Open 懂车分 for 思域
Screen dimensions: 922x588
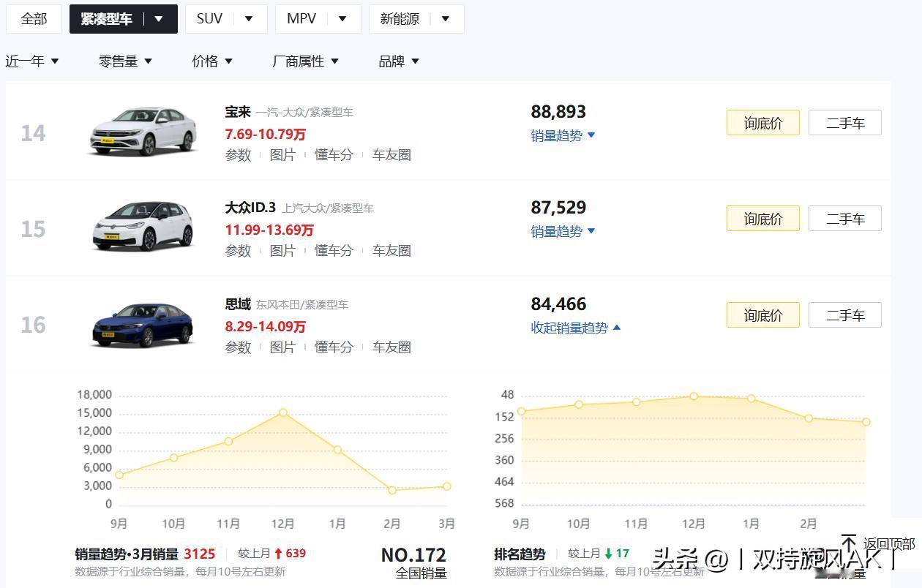pyautogui.click(x=334, y=347)
